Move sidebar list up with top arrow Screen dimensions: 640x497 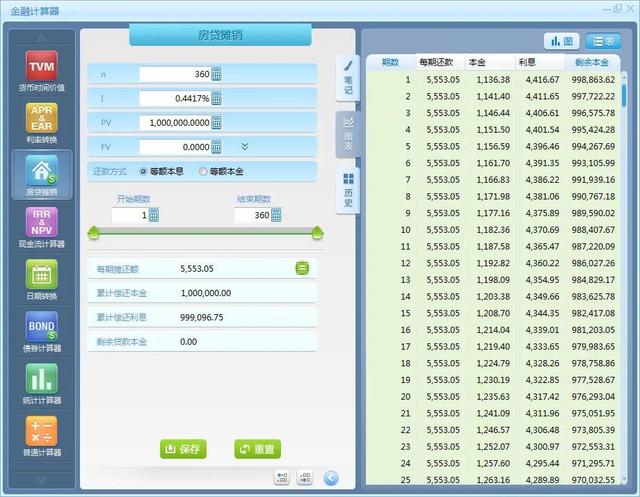42,38
